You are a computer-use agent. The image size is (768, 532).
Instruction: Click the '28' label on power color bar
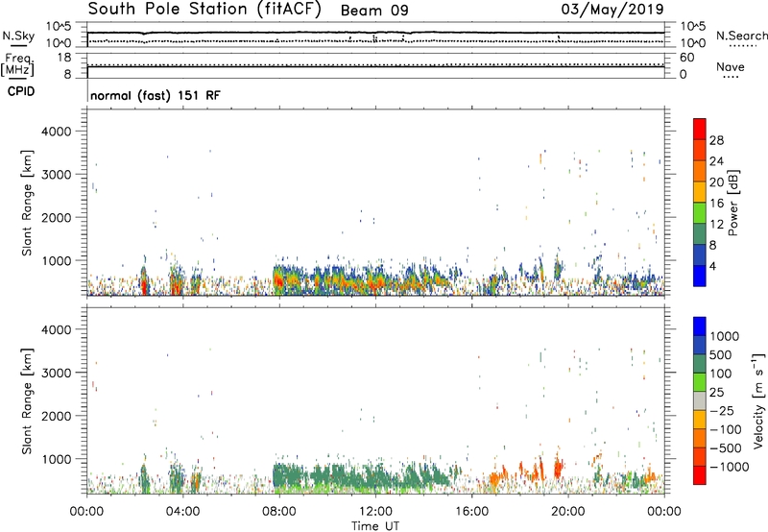click(716, 140)
